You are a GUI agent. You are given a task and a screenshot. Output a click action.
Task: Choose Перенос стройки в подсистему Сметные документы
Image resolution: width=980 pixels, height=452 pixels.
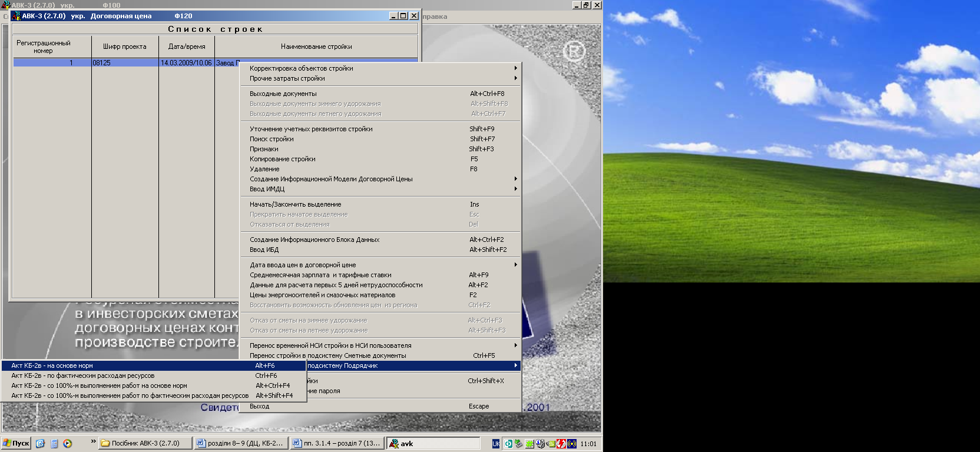[380, 355]
